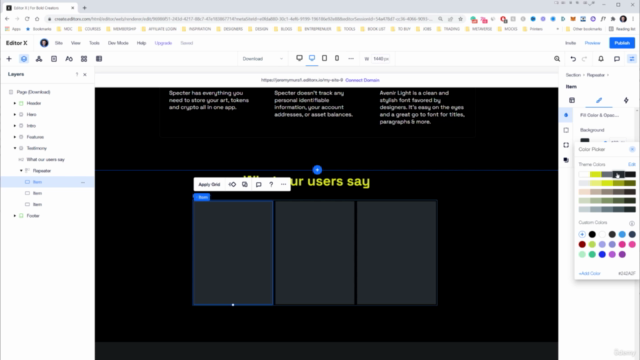Open more breakpoints ellipsis menu

(x=351, y=58)
